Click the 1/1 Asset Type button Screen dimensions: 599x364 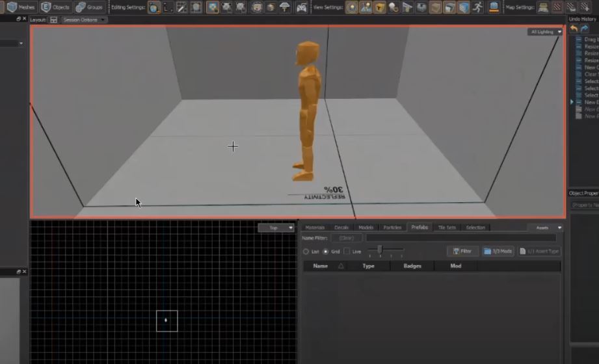[x=540, y=251]
